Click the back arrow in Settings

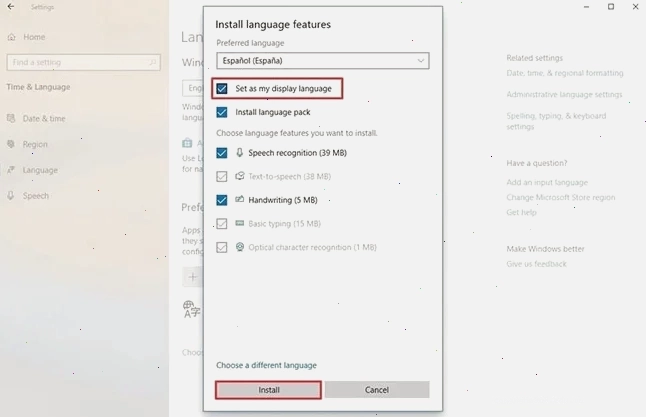click(11, 7)
